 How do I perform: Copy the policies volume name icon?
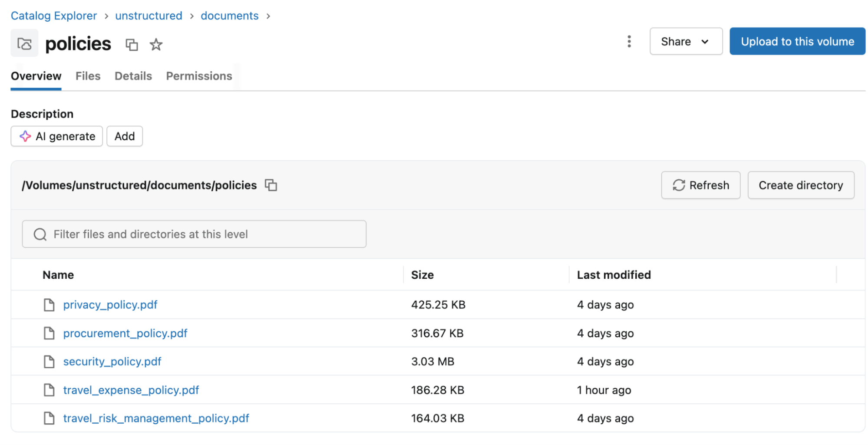[132, 44]
